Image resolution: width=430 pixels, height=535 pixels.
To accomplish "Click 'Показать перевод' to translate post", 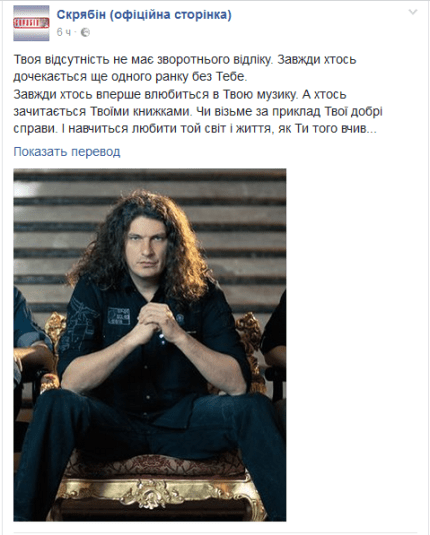I will pyautogui.click(x=67, y=151).
